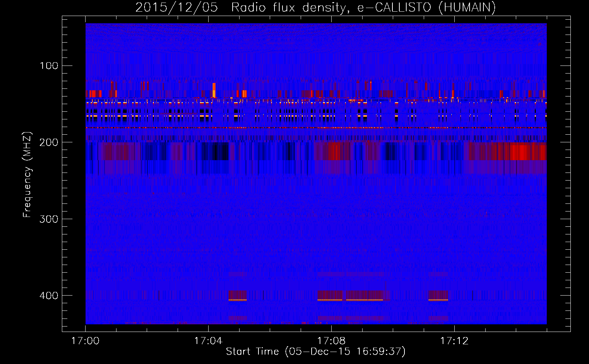
Task: Click the "Start Time (05-Dec-15 16:59:37)" axis label
Action: pos(316,352)
